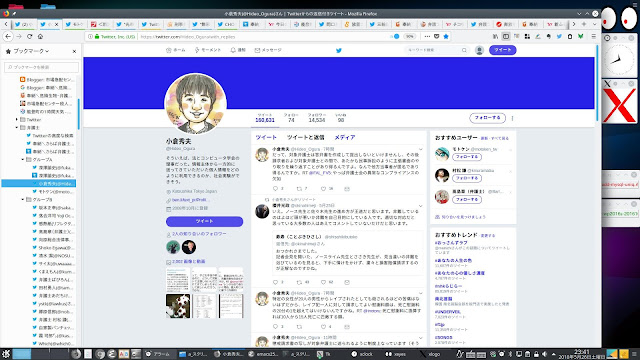Show site information icon in URL bar
This screenshot has height=360, width=640.
pos(91,36)
